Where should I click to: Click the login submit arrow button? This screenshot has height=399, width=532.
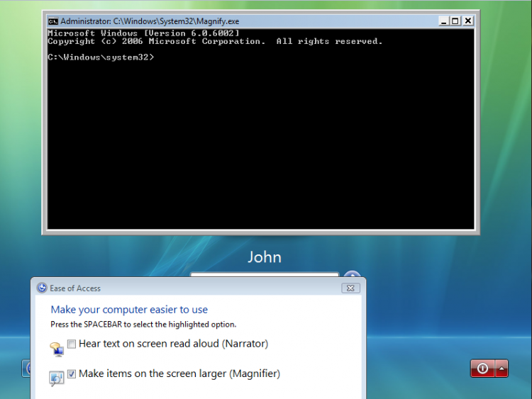pos(352,274)
